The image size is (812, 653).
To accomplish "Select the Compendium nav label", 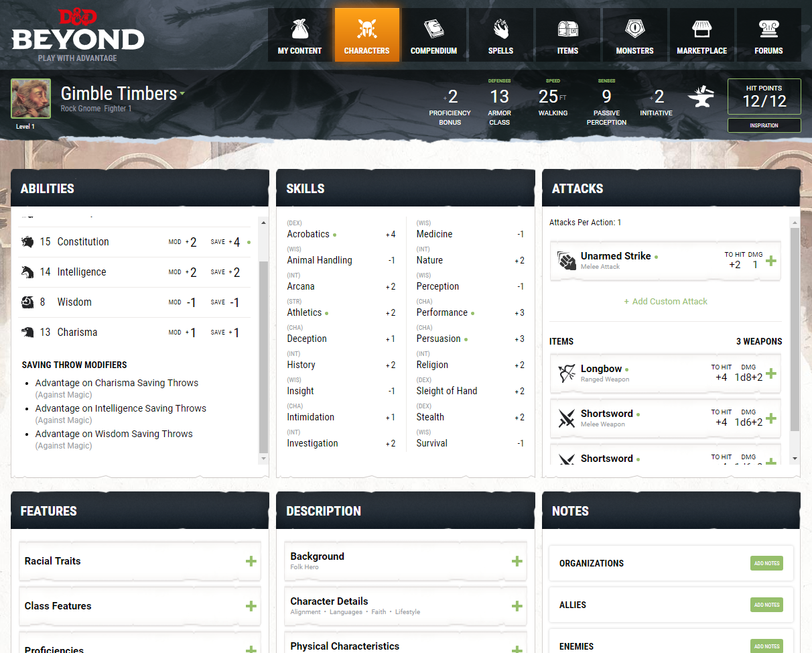I will point(433,51).
